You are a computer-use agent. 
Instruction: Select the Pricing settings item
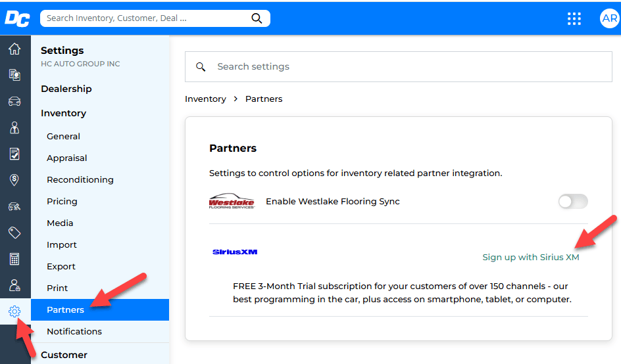pyautogui.click(x=62, y=201)
